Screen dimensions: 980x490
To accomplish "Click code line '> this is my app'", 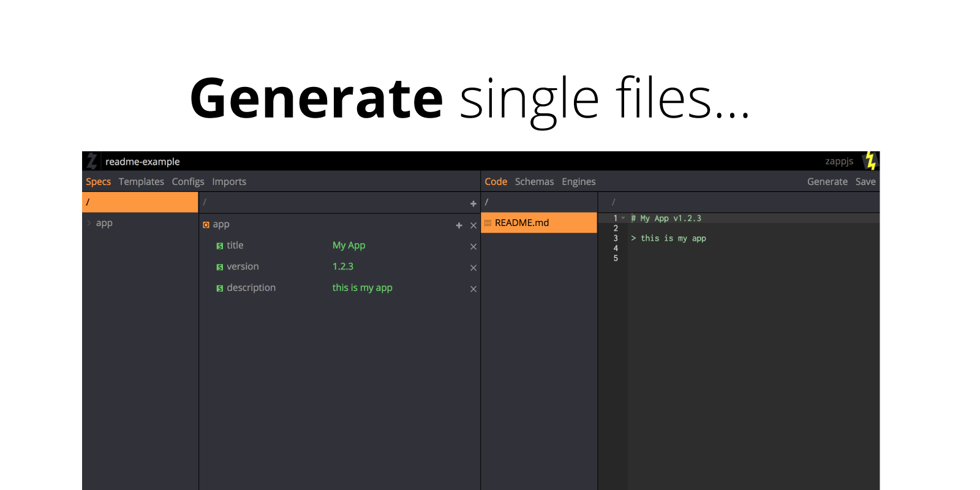I will pyautogui.click(x=668, y=238).
